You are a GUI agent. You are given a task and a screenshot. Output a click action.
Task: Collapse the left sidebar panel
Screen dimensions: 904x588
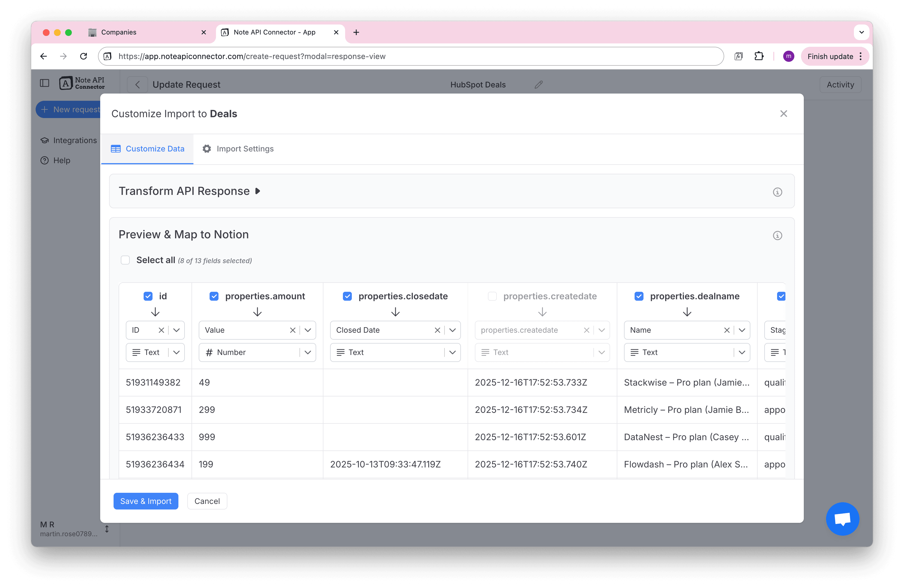pos(45,83)
